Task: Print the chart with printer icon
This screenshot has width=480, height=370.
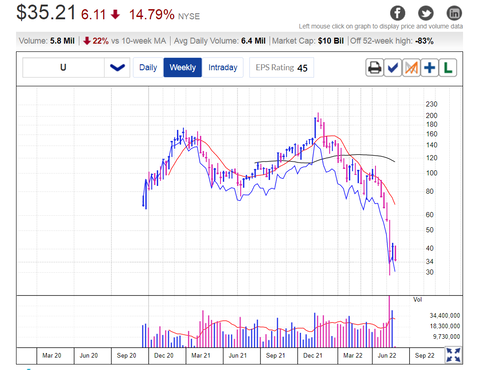Action: click(374, 68)
